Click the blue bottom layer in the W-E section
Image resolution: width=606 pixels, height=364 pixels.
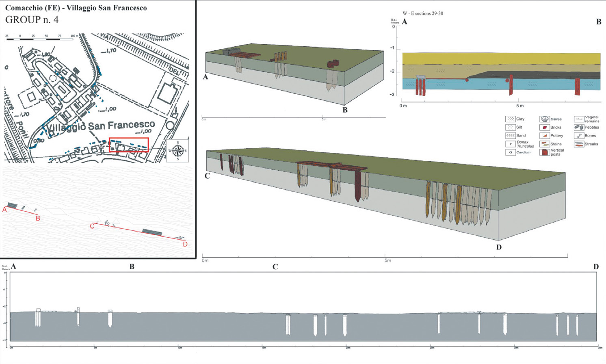[x=501, y=84]
